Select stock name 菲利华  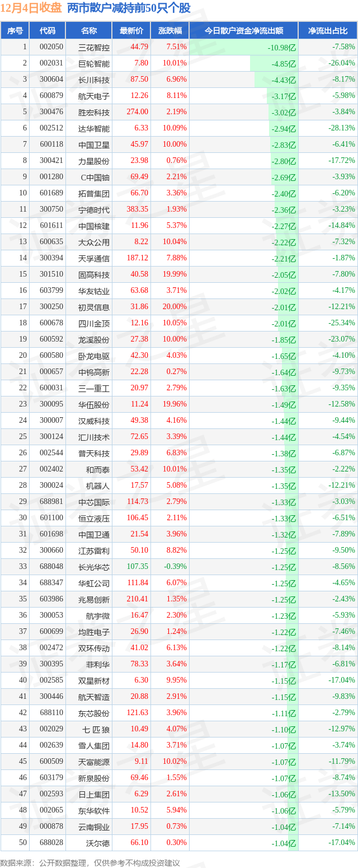pyautogui.click(x=98, y=664)
